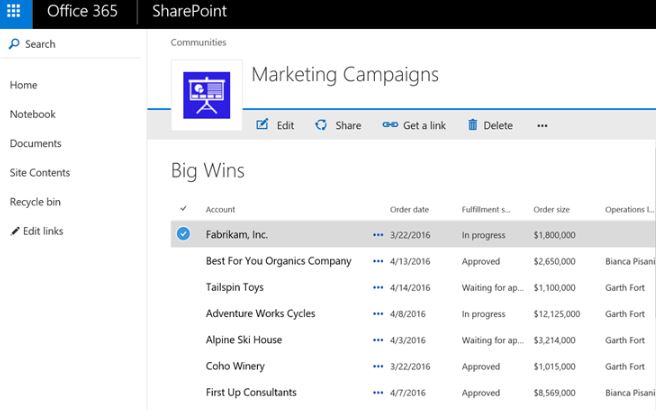The height and width of the screenshot is (410, 656).
Task: Click the Marketing Campaigns site logo
Action: 207,95
